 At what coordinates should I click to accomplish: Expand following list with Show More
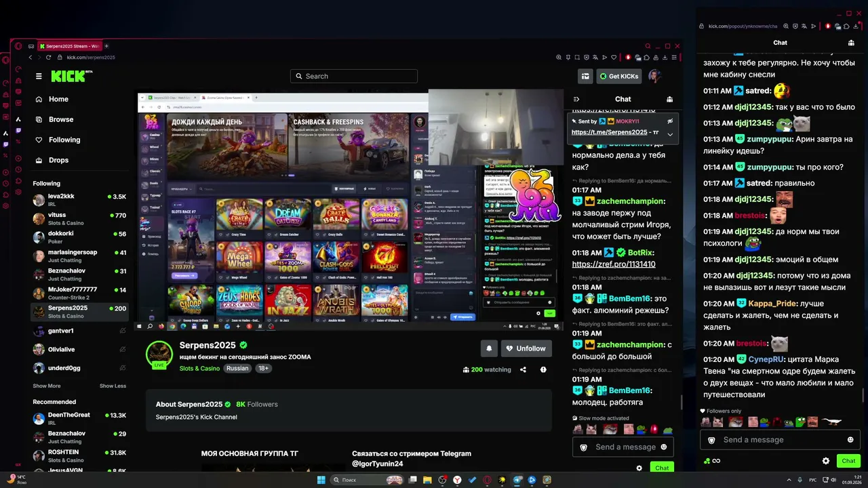point(47,386)
